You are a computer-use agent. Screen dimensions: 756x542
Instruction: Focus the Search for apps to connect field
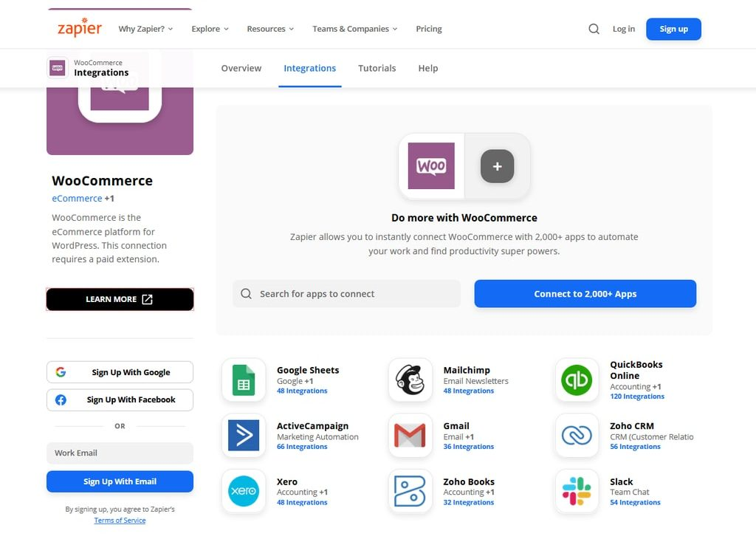pos(346,294)
